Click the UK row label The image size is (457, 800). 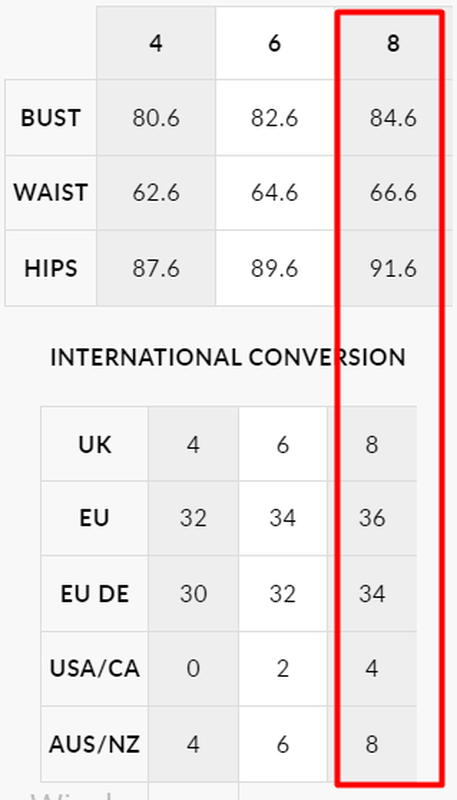[x=94, y=444]
